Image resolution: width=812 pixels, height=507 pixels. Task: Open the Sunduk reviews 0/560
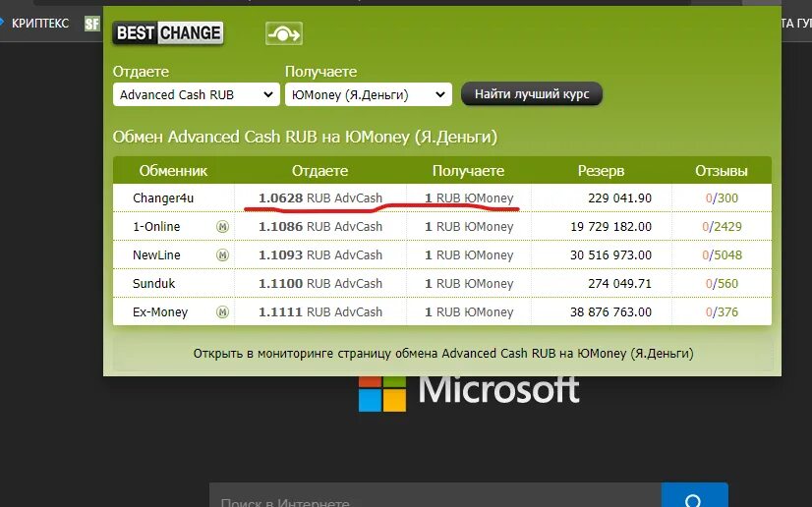point(722,284)
